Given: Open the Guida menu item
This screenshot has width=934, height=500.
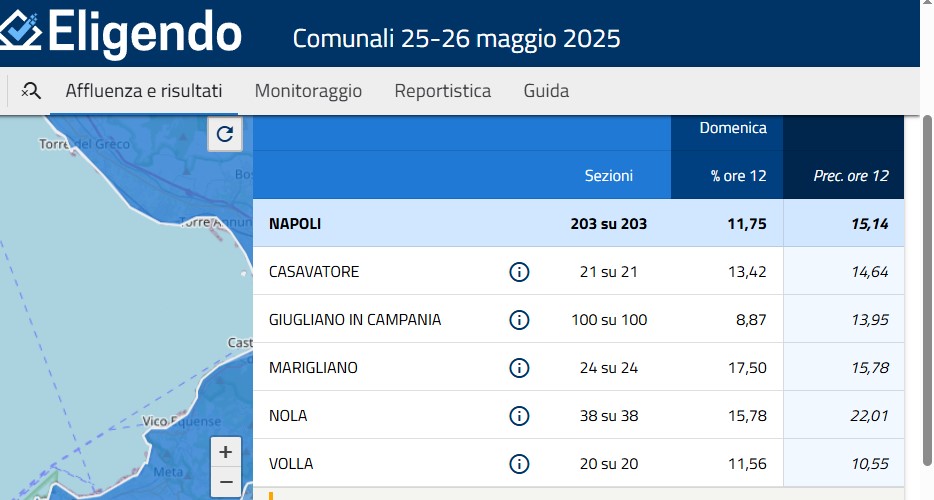Looking at the screenshot, I should click(546, 91).
